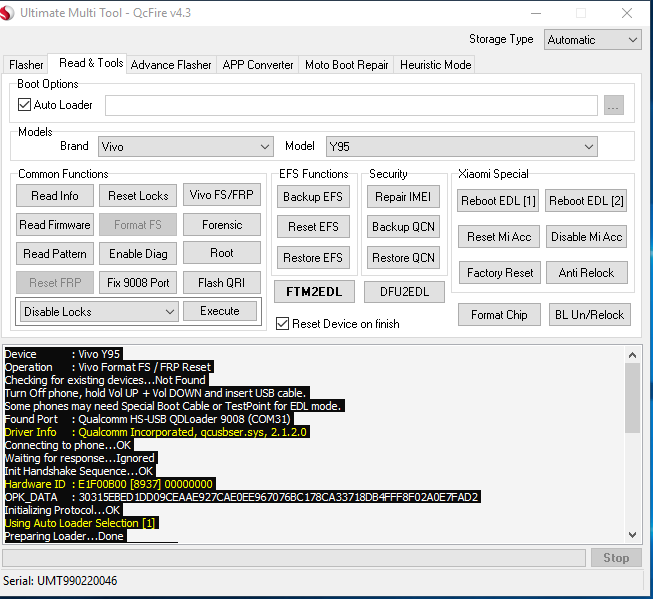
Task: Click the FTM2EDL button
Action: 314,292
